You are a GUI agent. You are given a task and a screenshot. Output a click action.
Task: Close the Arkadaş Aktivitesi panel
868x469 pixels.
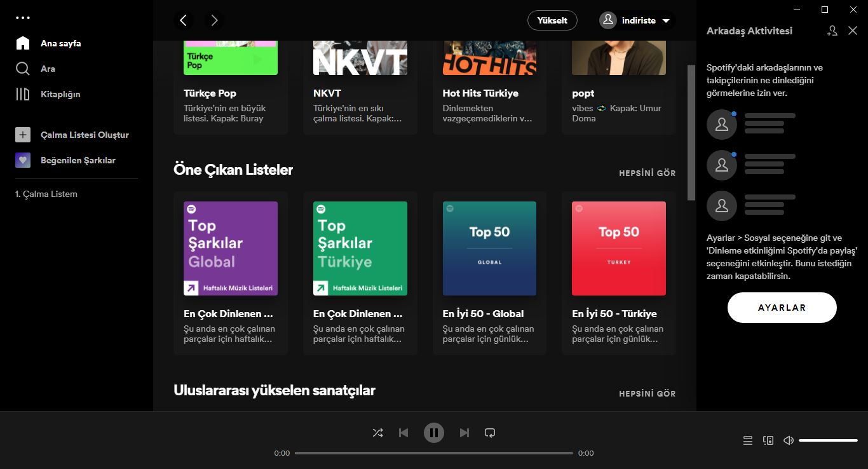(853, 31)
